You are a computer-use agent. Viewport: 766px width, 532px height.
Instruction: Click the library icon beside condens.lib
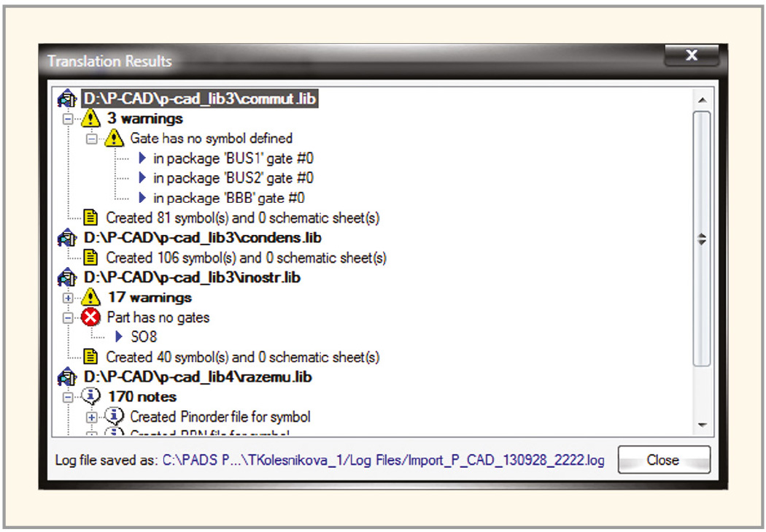click(67, 238)
